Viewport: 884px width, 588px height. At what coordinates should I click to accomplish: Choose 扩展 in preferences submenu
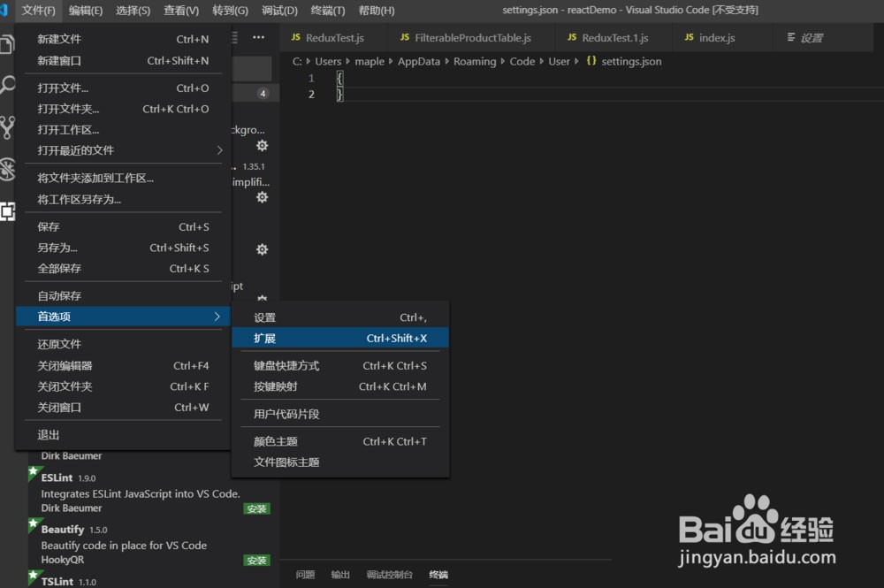[x=340, y=339]
